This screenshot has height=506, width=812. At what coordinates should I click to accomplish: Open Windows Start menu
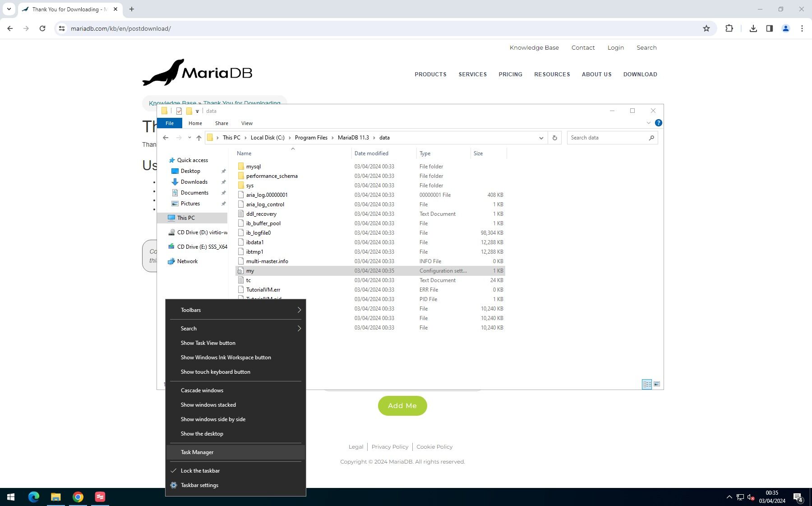11,497
